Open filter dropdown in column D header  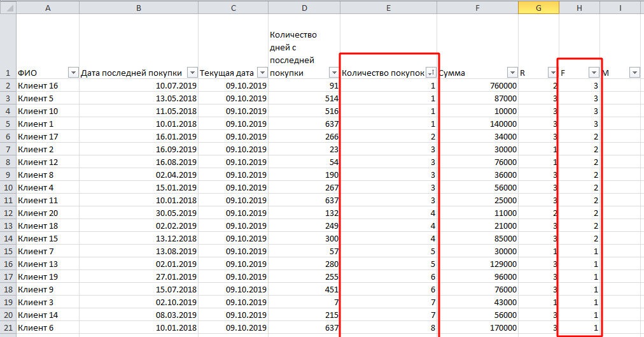coord(334,73)
